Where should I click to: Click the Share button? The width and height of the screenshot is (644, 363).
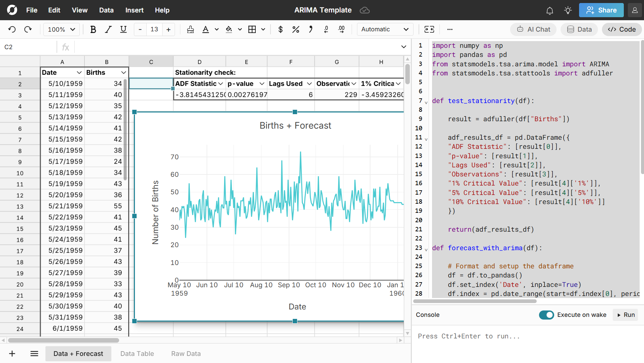(x=601, y=10)
